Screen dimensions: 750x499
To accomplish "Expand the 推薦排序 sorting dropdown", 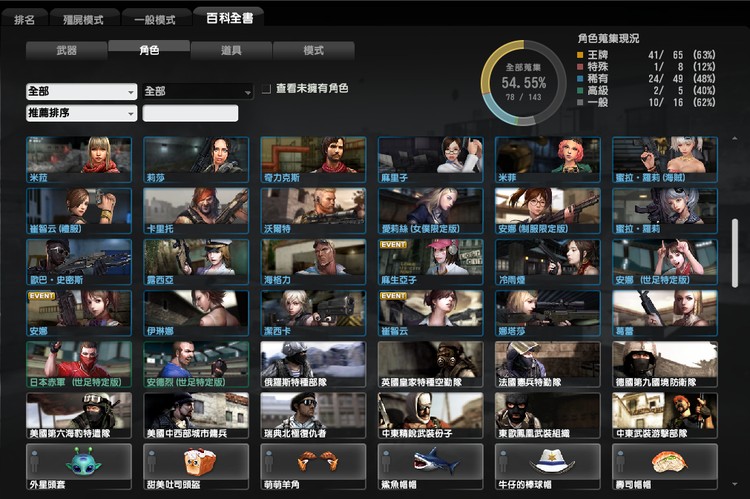I will tap(81, 113).
